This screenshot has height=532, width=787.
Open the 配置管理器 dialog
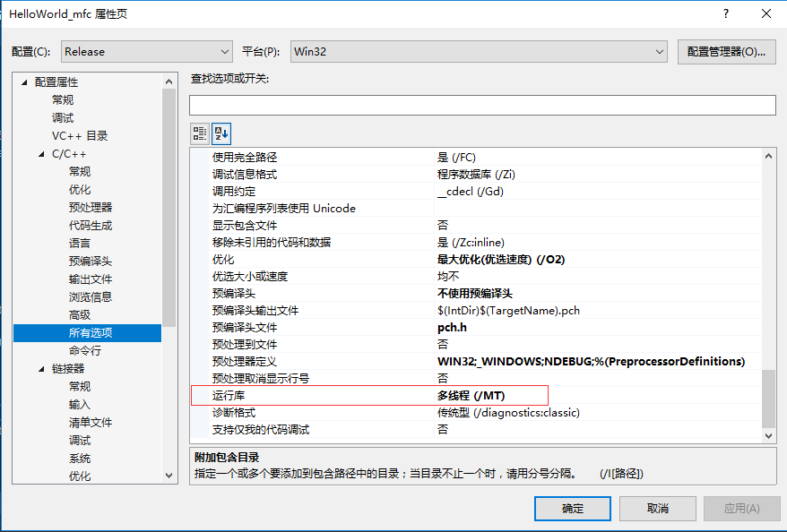click(730, 51)
